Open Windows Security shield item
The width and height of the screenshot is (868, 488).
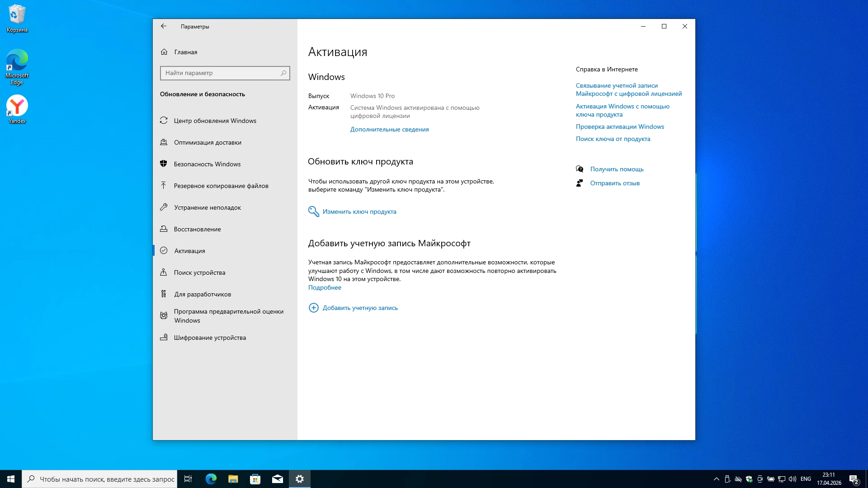pos(207,164)
